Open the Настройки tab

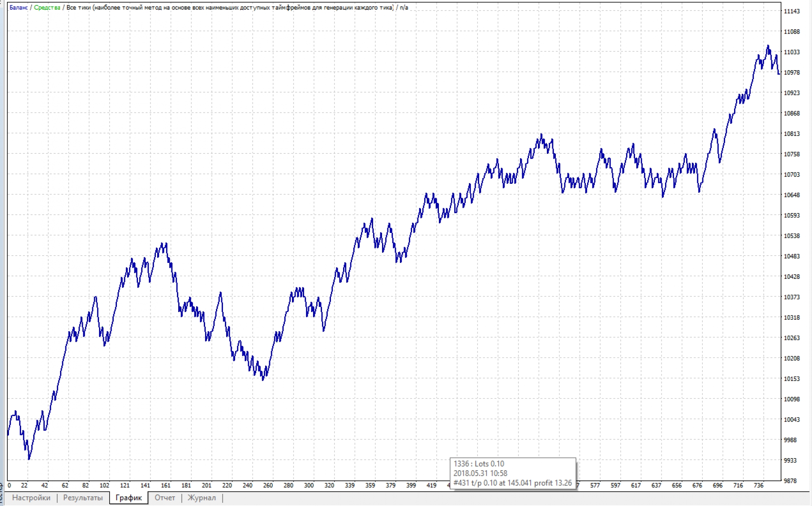[x=31, y=498]
